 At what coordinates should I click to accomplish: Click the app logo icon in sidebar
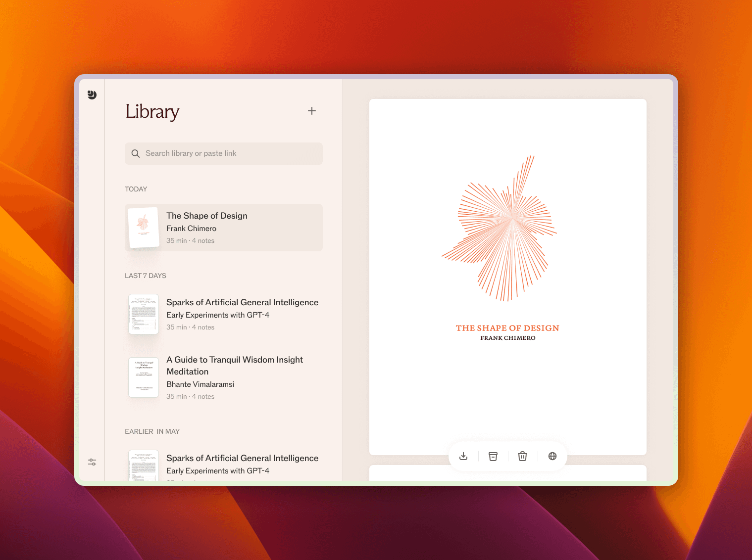pos(92,94)
